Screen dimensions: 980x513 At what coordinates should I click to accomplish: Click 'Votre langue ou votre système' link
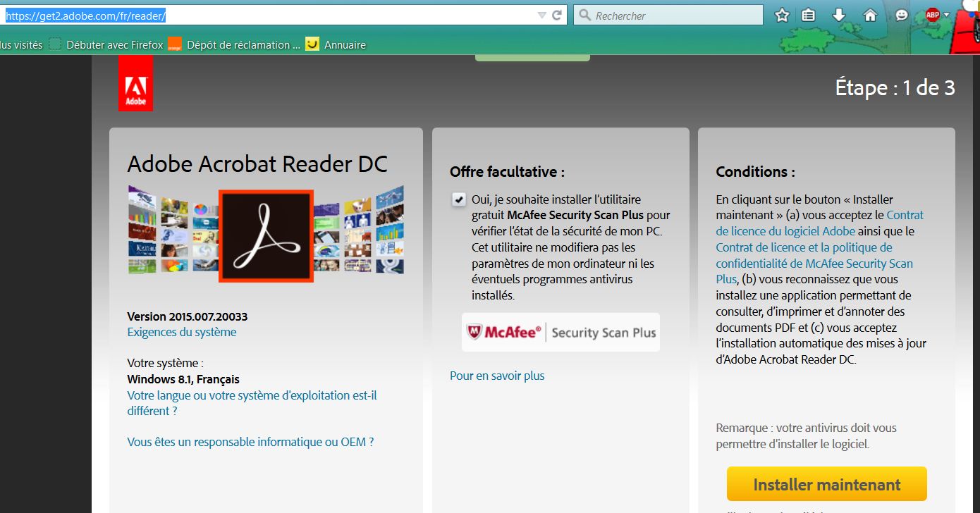pyautogui.click(x=252, y=403)
